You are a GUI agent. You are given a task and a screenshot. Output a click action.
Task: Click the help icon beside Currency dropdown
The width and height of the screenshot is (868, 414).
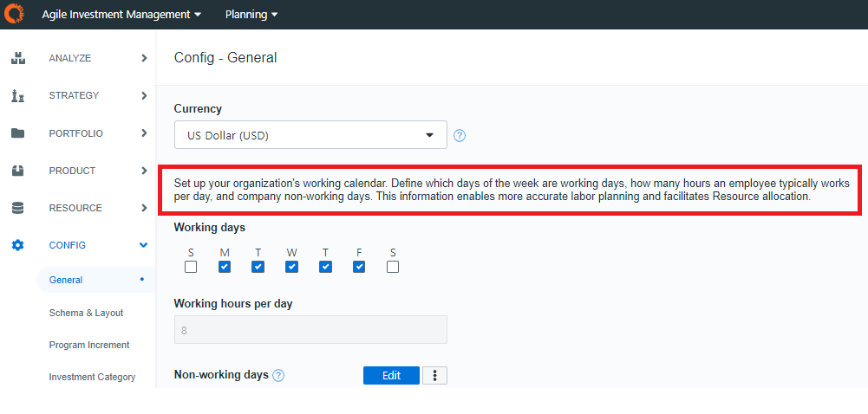(460, 136)
